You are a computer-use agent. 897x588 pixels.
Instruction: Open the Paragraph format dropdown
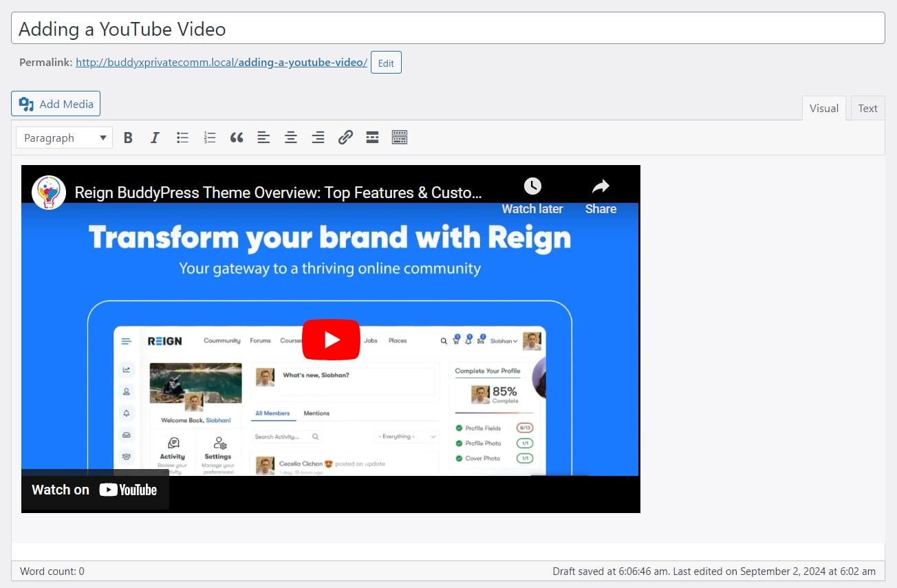(65, 138)
